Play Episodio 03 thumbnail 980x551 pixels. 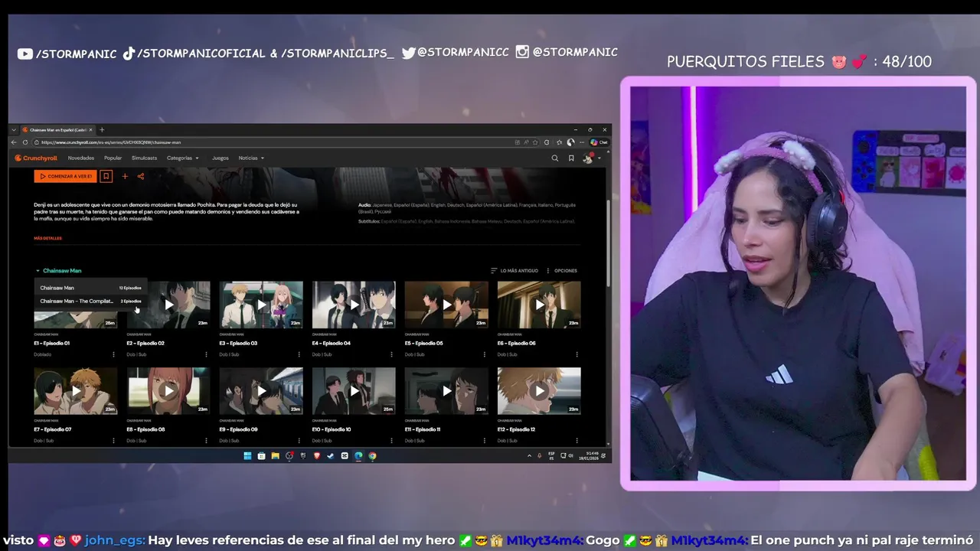[261, 305]
